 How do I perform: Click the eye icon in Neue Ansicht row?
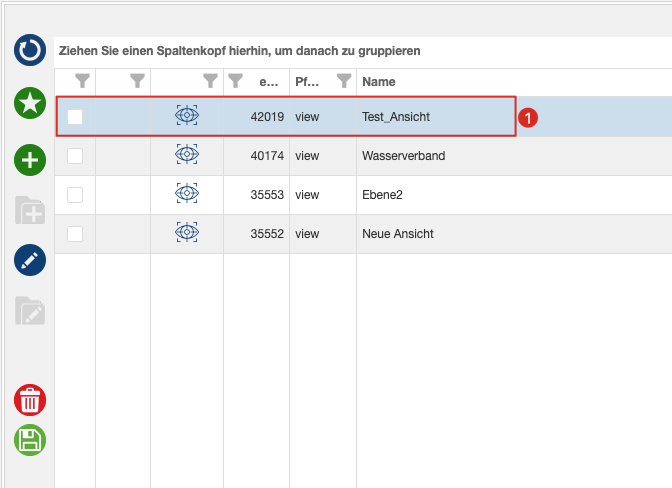click(x=187, y=232)
